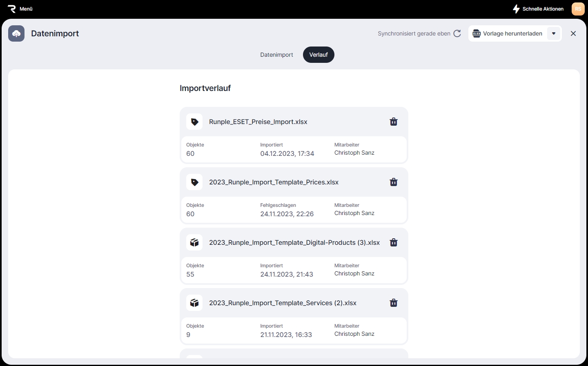Close the Datenimport panel
588x366 pixels.
pyautogui.click(x=573, y=33)
